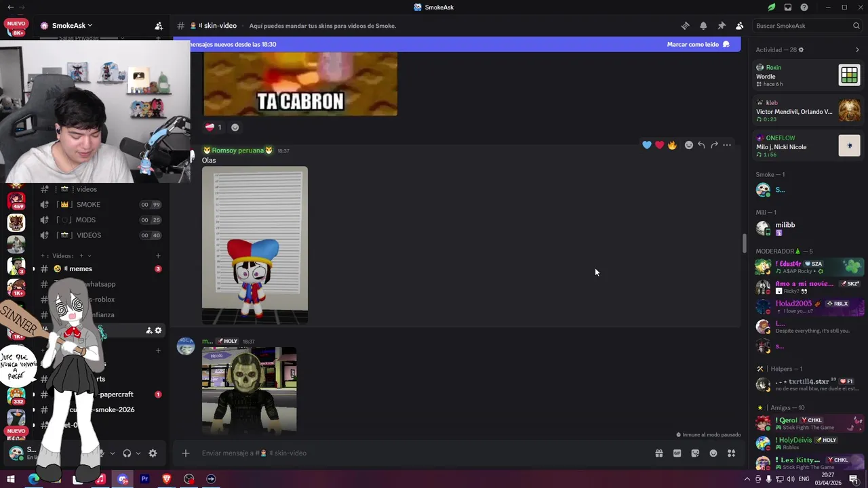
Task: Toggle the member list icon
Action: 739,26
